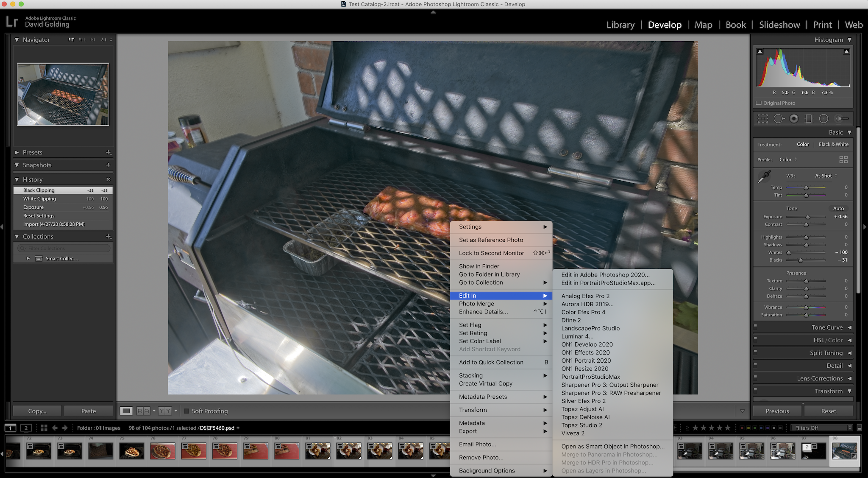The height and width of the screenshot is (478, 868).
Task: Toggle the Tone Curve panel switch
Action: point(755,326)
